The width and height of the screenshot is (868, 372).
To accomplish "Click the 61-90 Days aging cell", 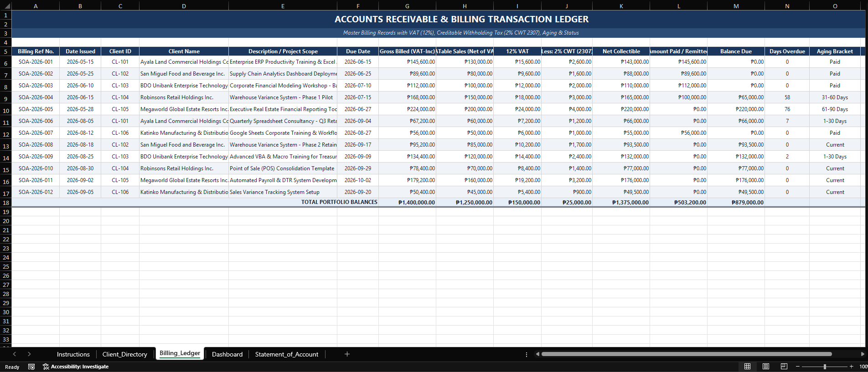I will click(x=835, y=109).
